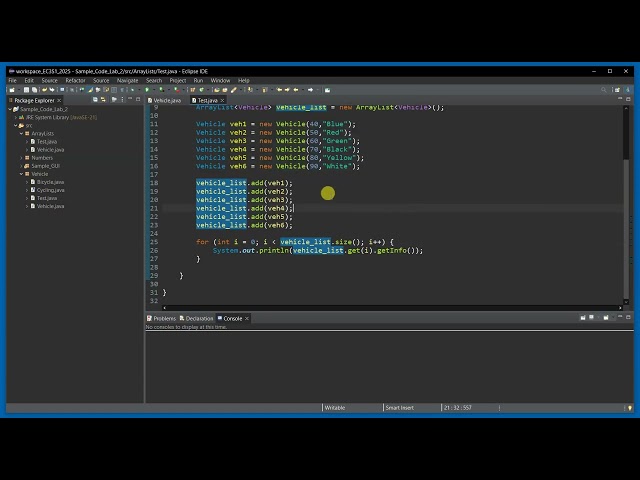Collapse the Sample_Code_Lab_2 project node

[x=10, y=109]
